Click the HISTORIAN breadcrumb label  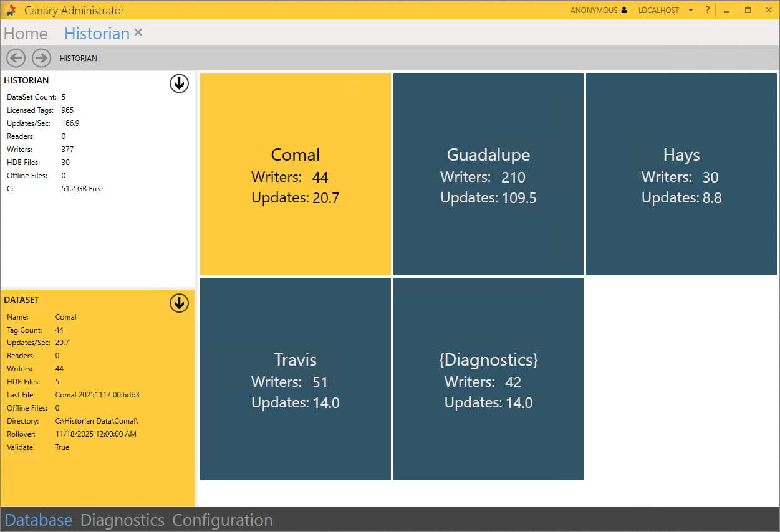point(79,59)
